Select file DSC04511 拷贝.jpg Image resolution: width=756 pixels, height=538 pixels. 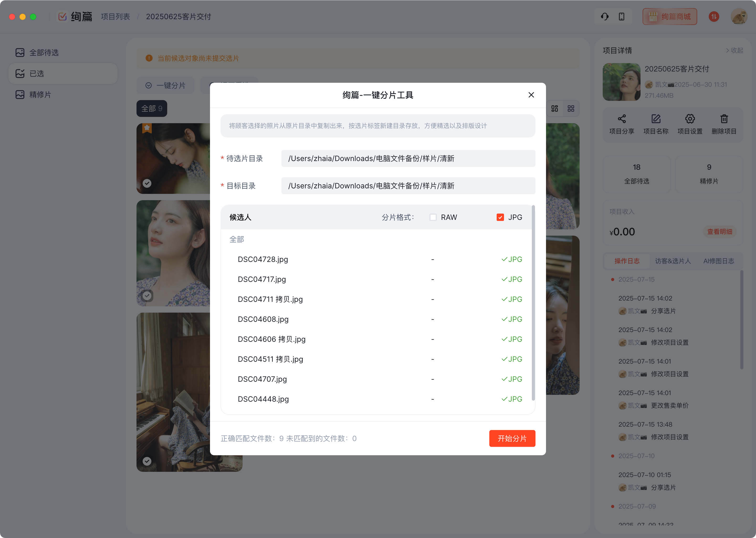pyautogui.click(x=270, y=359)
